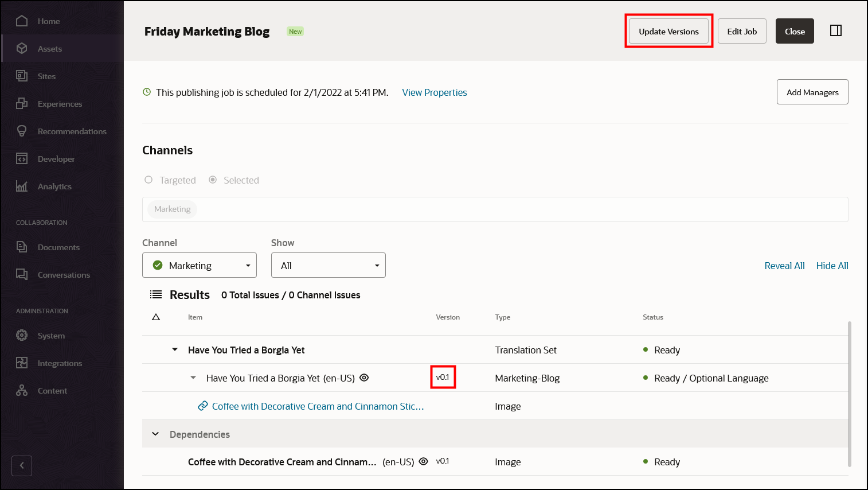The image size is (868, 490).
Task: Click the Sites icon in sidebar
Action: pos(22,76)
